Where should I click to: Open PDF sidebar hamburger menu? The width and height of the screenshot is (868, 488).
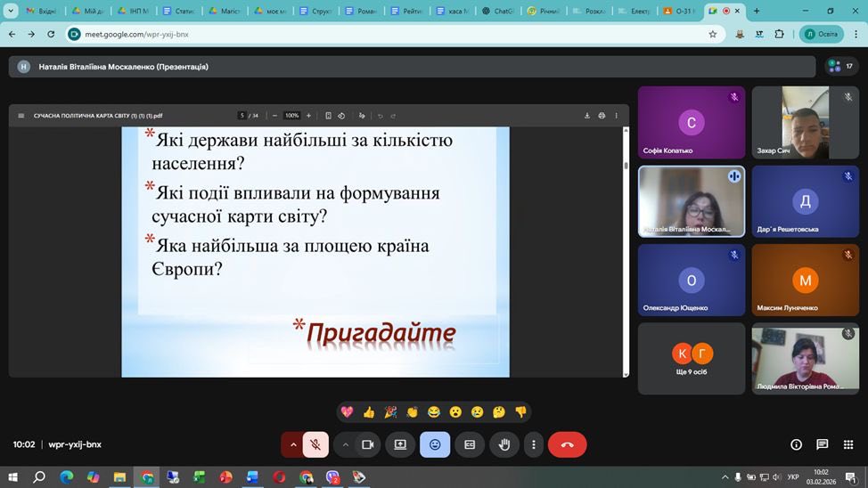(x=21, y=116)
